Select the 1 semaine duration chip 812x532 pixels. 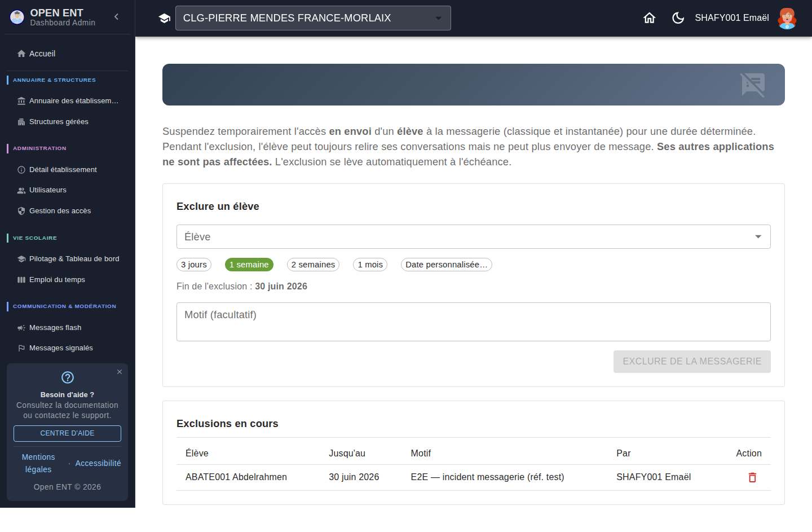249,265
